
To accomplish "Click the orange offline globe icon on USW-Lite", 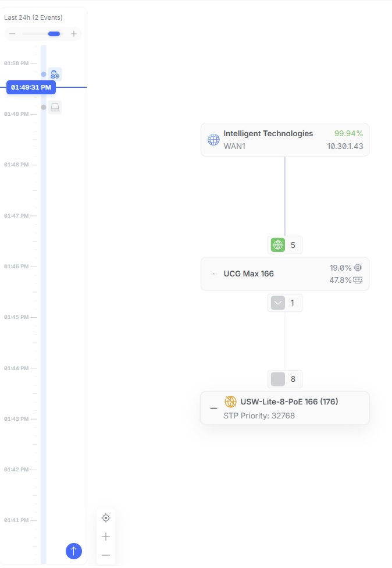I will pyautogui.click(x=230, y=402).
